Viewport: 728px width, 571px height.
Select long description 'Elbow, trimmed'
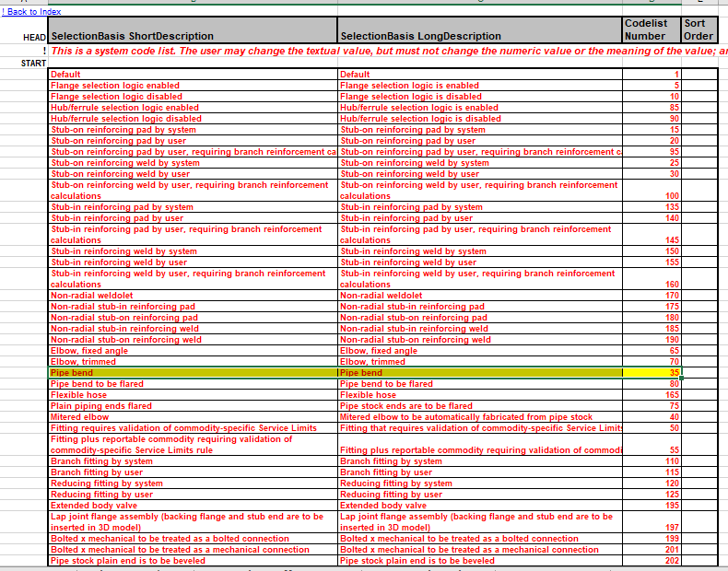[x=479, y=362]
